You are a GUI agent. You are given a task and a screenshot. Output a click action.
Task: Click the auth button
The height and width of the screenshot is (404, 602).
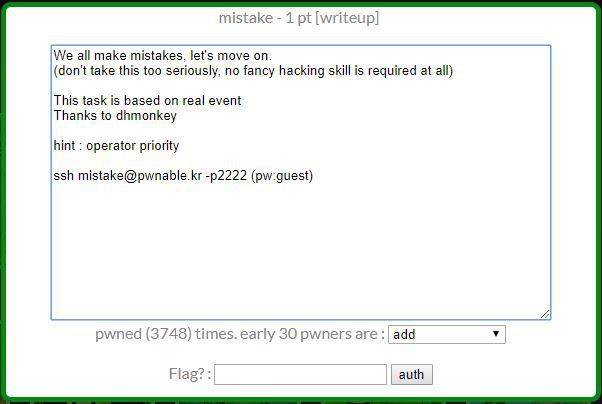(x=412, y=374)
